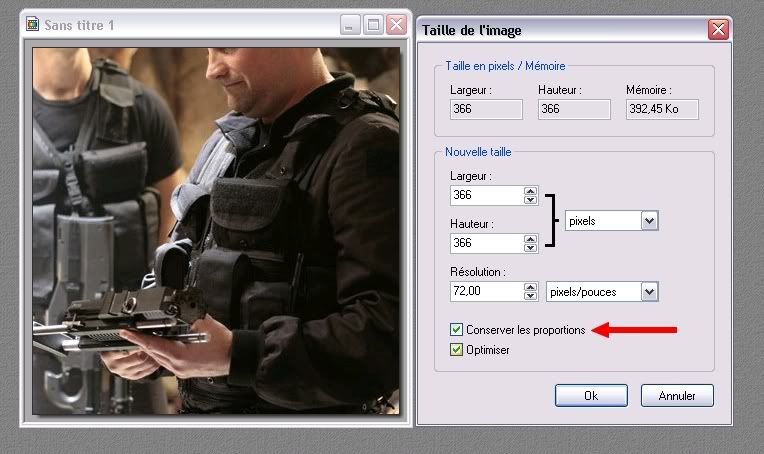
Task: Click the Résolution input field
Action: (x=487, y=291)
